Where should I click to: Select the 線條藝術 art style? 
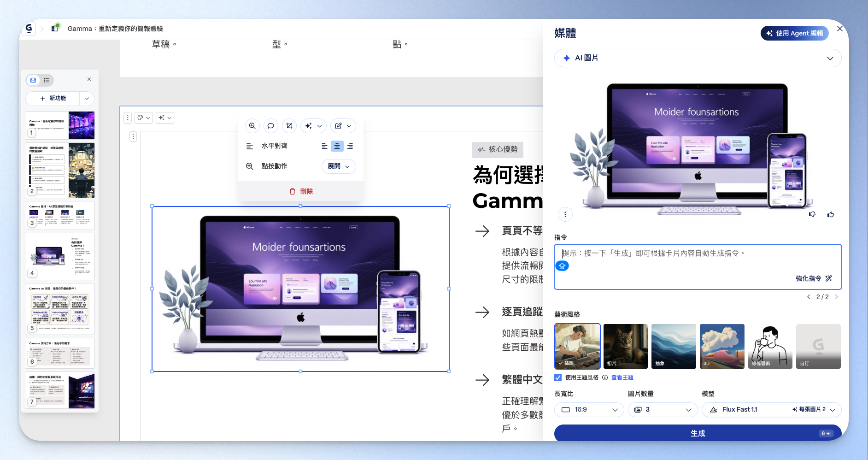tap(770, 346)
